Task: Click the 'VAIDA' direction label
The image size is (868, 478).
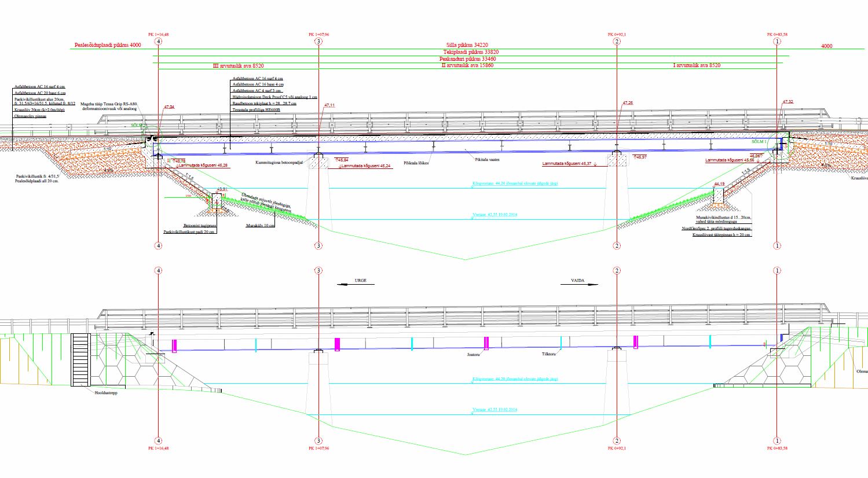Action: tap(577, 281)
